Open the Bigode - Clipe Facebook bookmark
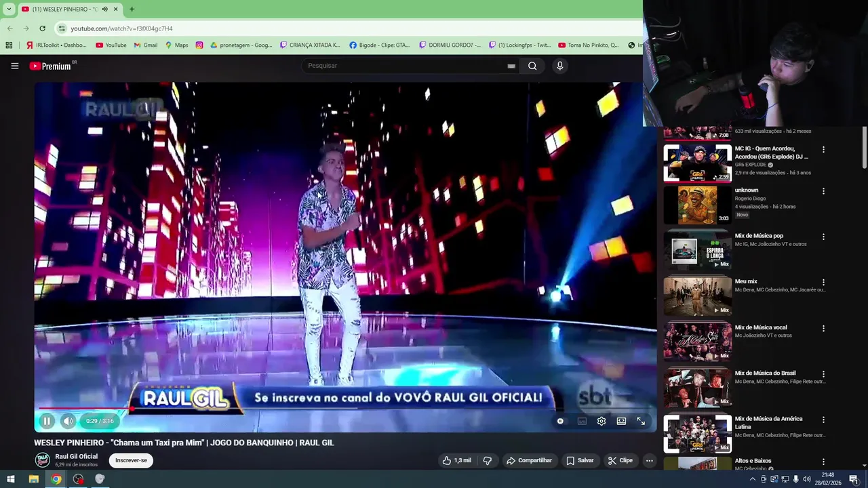Screen dimensions: 868x488 coord(380,45)
